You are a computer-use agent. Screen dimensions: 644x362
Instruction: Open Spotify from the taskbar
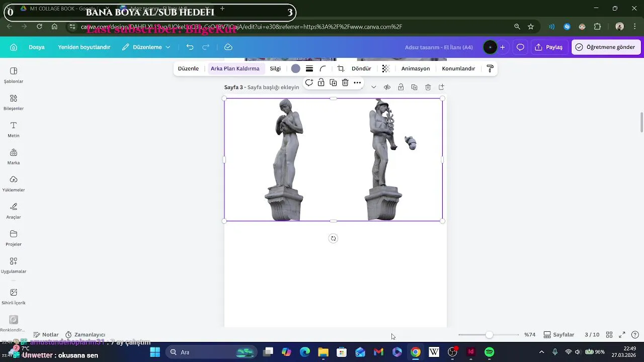coord(489,352)
